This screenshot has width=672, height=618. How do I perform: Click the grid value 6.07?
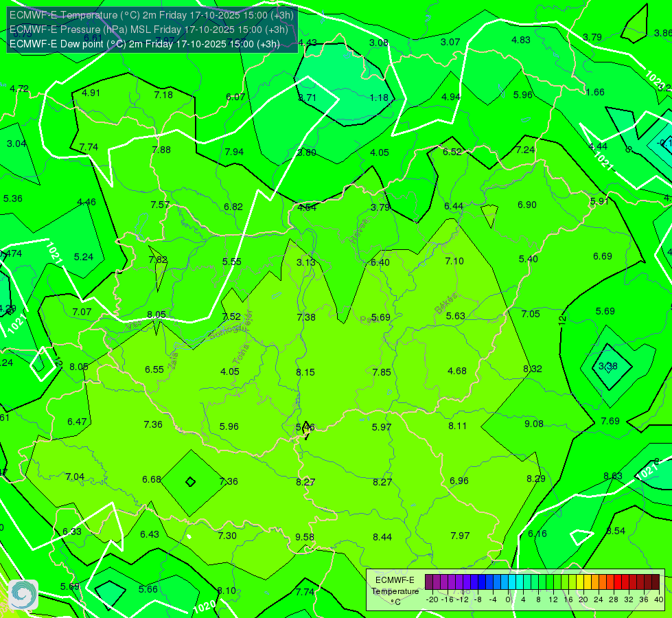235,97
